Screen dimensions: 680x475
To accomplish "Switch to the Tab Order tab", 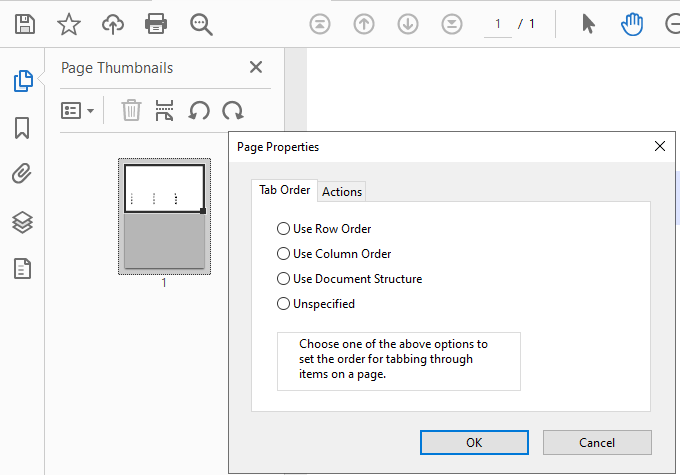I will click(284, 190).
